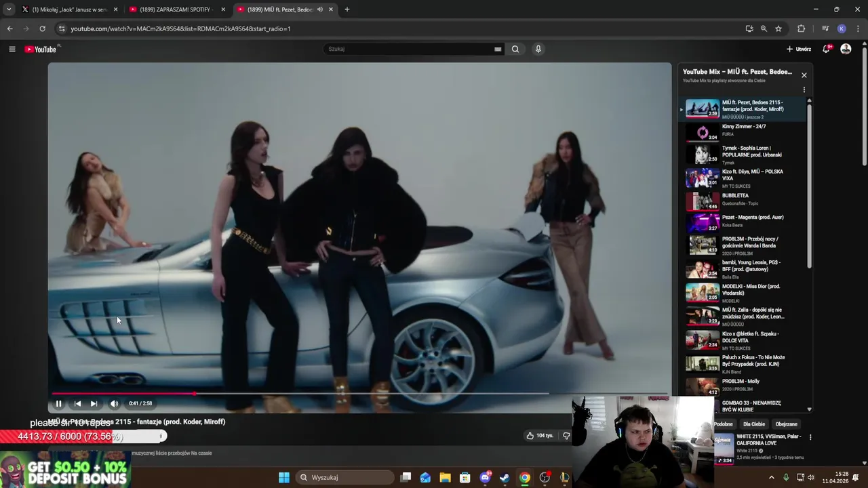Open the tab search dropdown arrow

[8, 9]
